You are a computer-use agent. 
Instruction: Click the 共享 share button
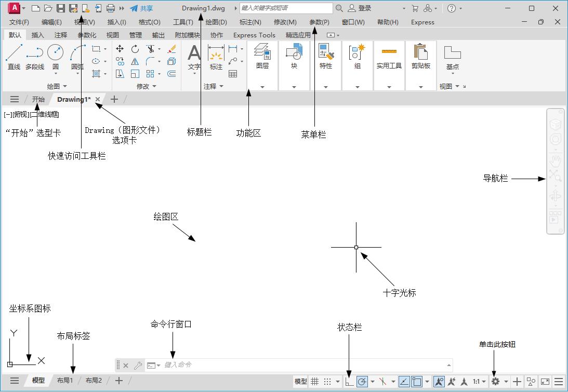(x=142, y=8)
